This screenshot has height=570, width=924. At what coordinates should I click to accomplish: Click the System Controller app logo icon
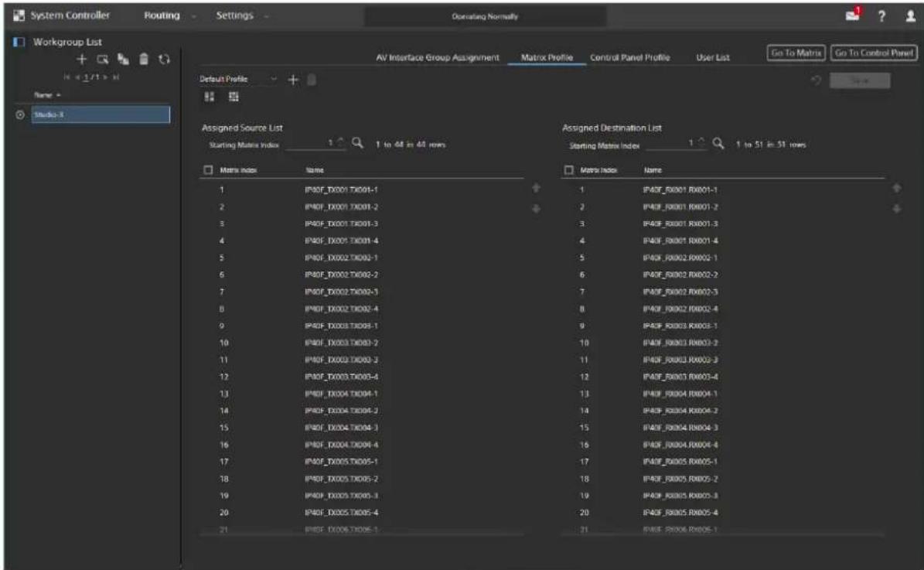[x=19, y=16]
